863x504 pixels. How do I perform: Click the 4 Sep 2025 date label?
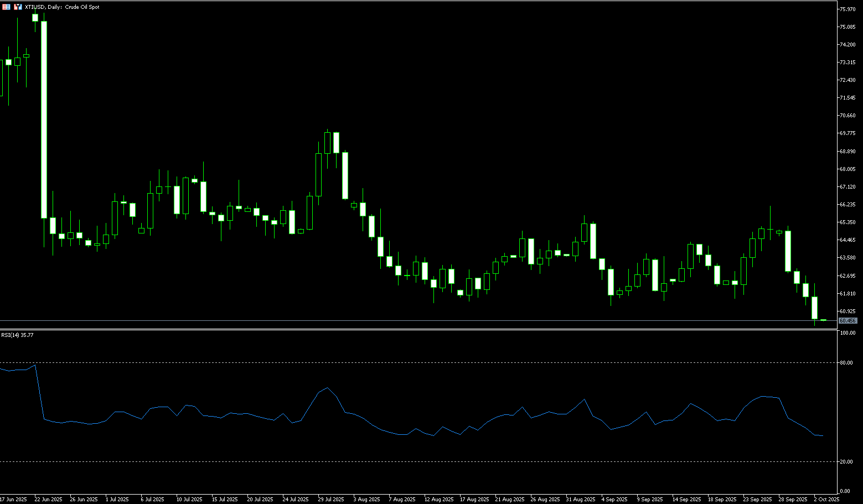614,499
